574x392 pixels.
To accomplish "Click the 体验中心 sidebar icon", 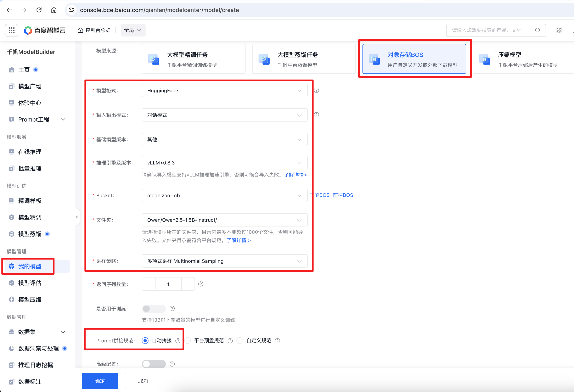I will (x=11, y=103).
